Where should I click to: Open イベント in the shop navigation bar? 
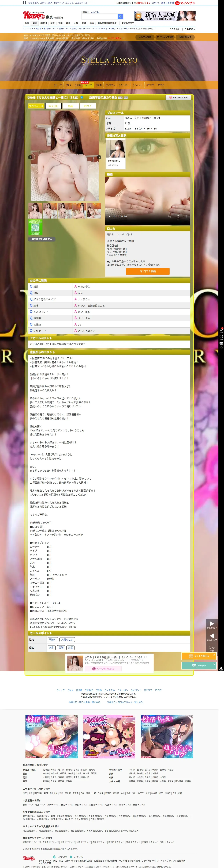pos(138,85)
